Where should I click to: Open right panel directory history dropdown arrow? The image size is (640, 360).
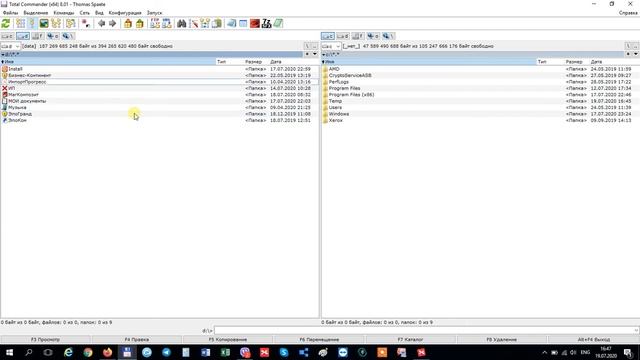coord(636,54)
